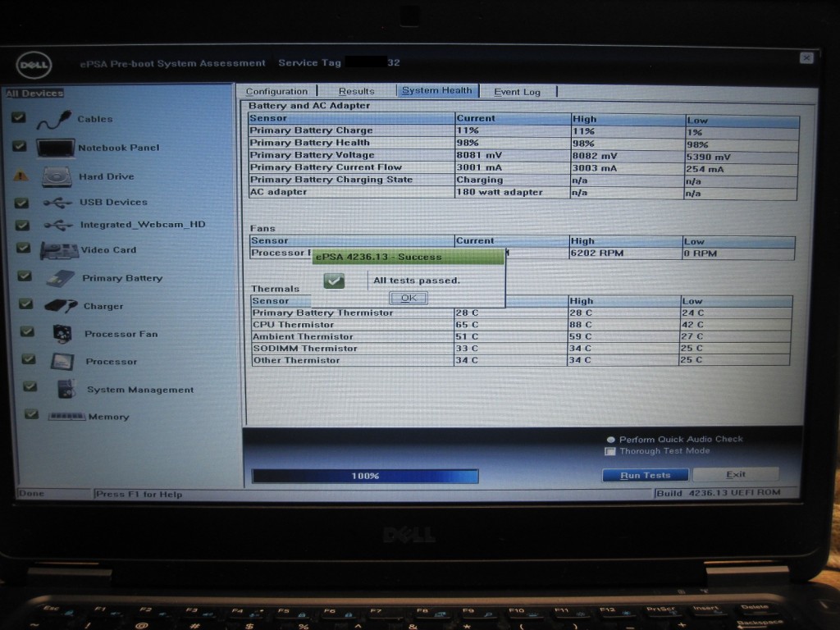
Task: Click the CPU Thermistor row
Action: coord(521,325)
